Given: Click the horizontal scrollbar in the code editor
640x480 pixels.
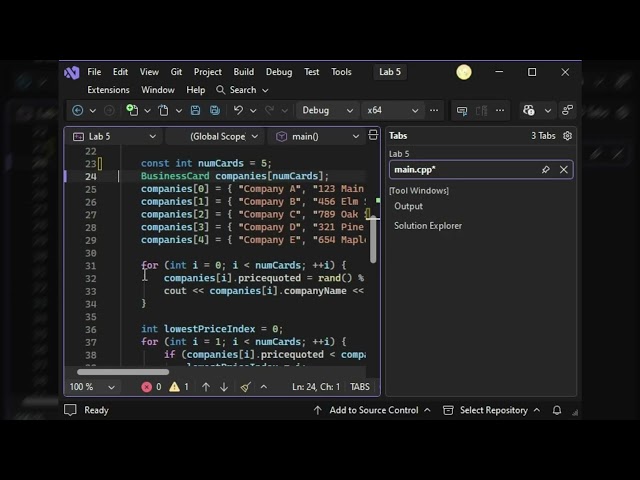Looking at the screenshot, I should tap(123, 372).
